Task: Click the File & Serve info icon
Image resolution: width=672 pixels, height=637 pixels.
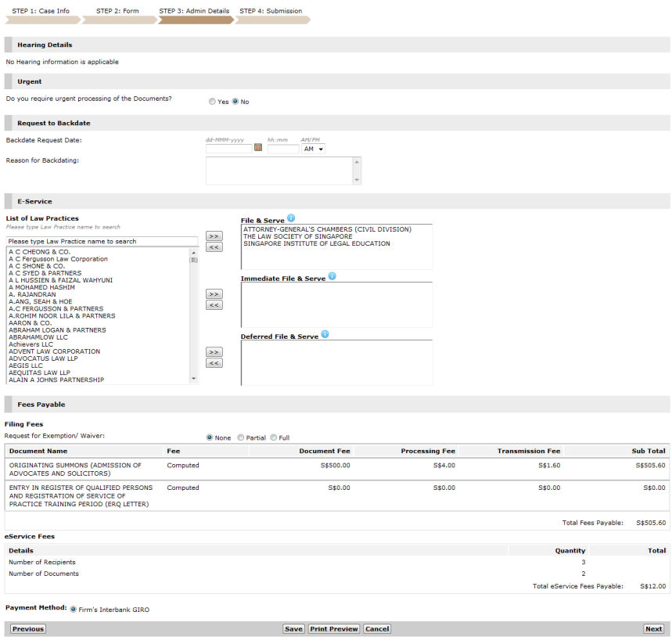Action: (x=291, y=218)
